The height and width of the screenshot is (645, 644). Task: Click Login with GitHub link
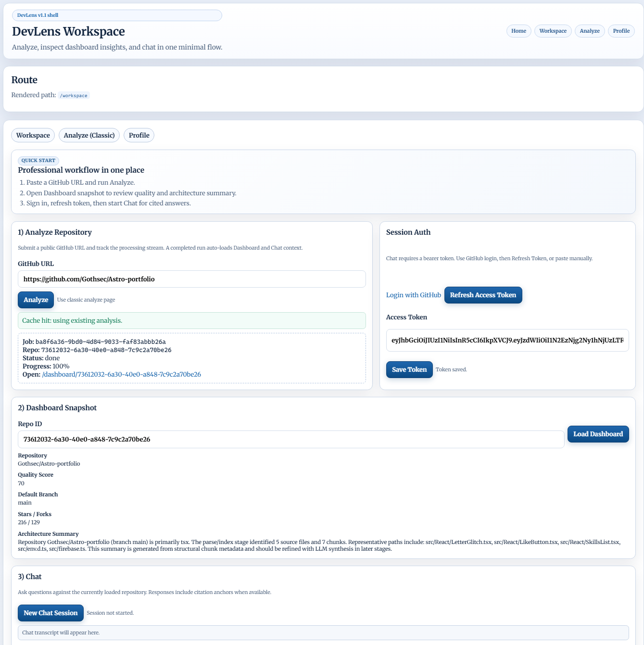pyautogui.click(x=414, y=295)
